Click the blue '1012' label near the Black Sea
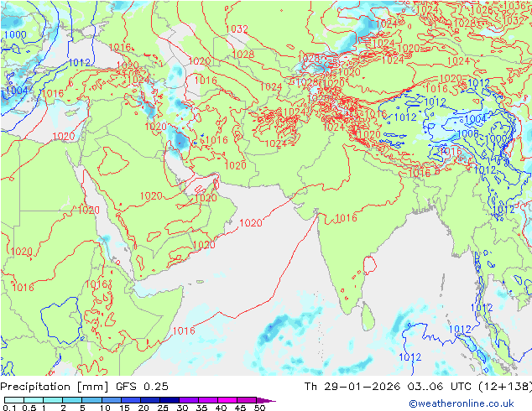The image size is (532, 411). (x=80, y=63)
